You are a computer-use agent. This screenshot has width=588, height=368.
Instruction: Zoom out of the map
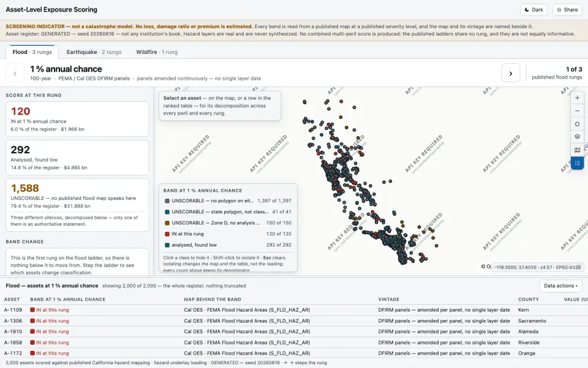pos(577,111)
